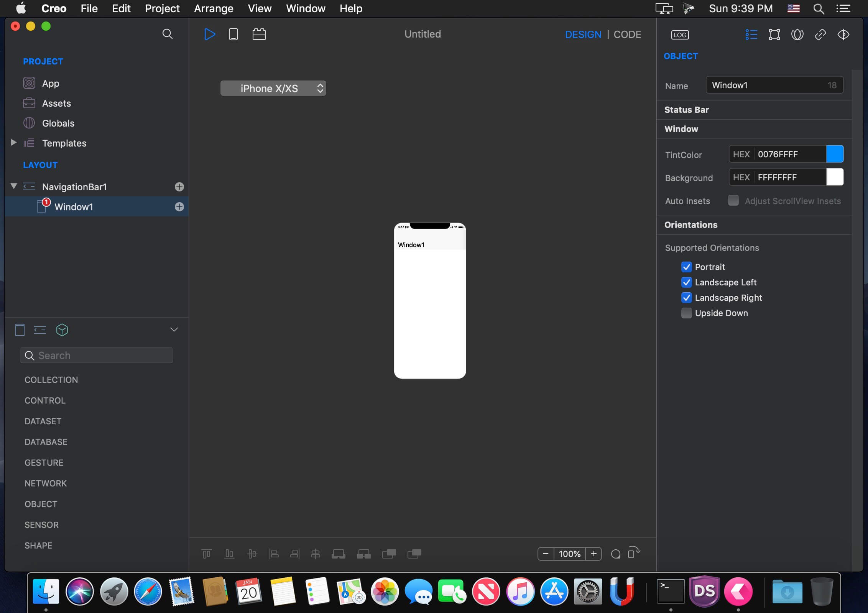
Task: Launch Safari from the dock
Action: [x=148, y=591]
